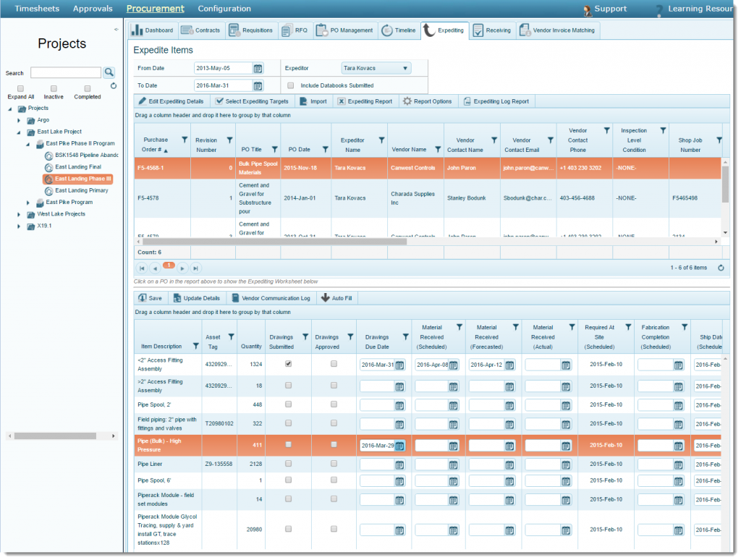Viewport: 741px width, 560px height.
Task: Enable Include Databooks Submitted
Action: pos(292,85)
